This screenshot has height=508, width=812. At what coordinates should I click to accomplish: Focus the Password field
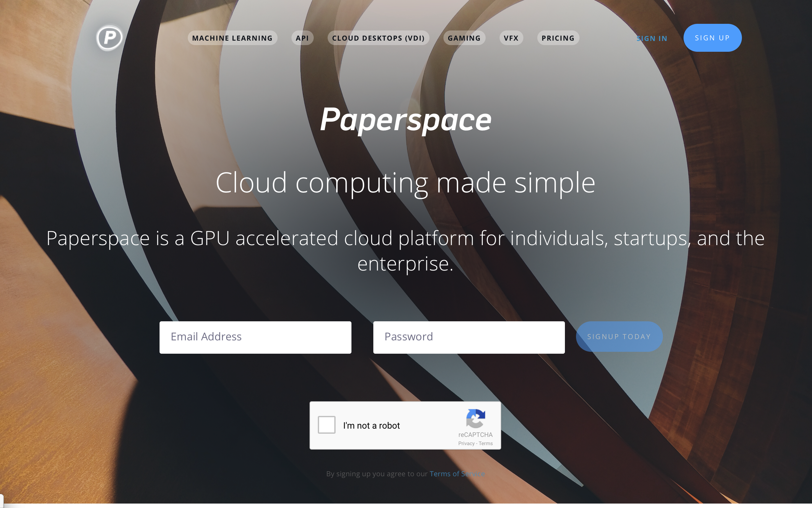pyautogui.click(x=469, y=337)
